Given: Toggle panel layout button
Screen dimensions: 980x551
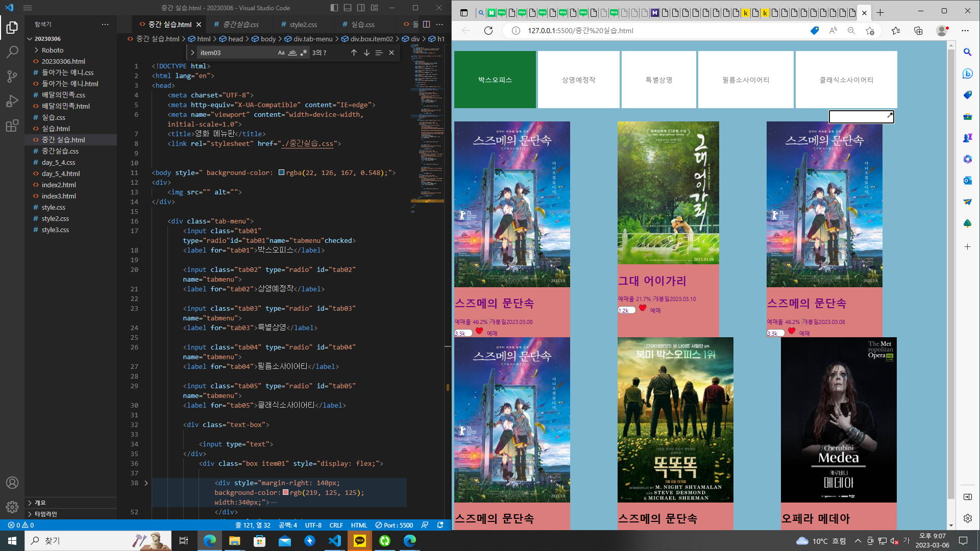Looking at the screenshot, I should point(348,8).
